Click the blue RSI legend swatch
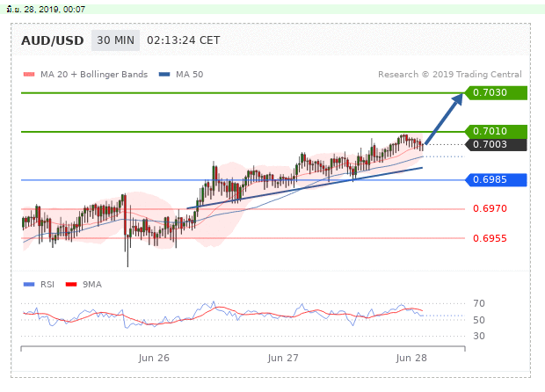Viewport: 545px width, 392px height. (29, 285)
